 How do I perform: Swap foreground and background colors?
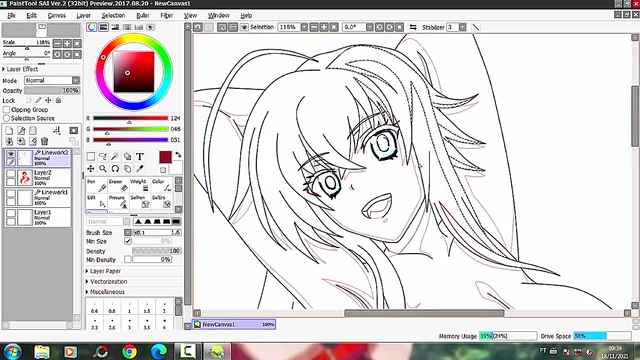[x=178, y=155]
